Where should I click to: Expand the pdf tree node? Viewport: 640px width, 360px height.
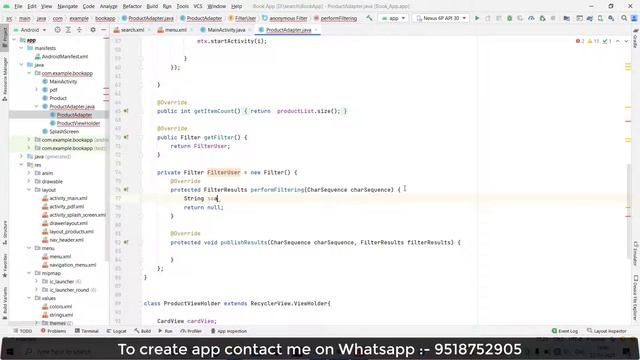click(36, 90)
